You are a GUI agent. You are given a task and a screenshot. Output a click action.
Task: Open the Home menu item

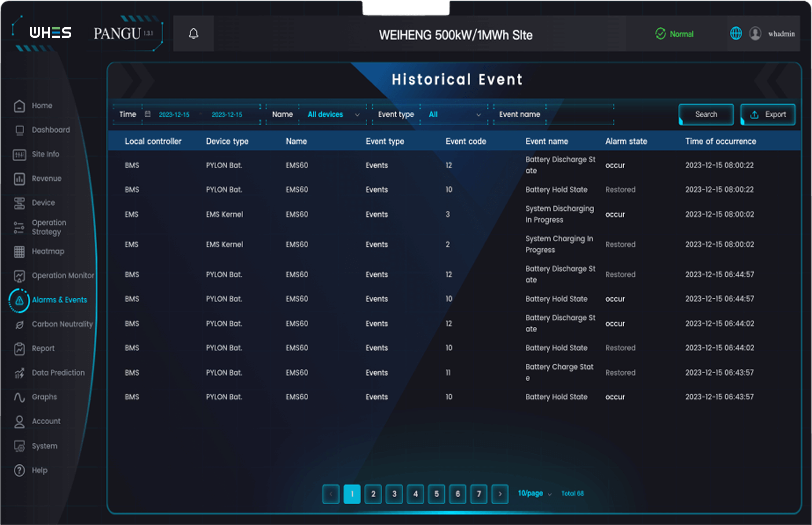[x=42, y=106]
